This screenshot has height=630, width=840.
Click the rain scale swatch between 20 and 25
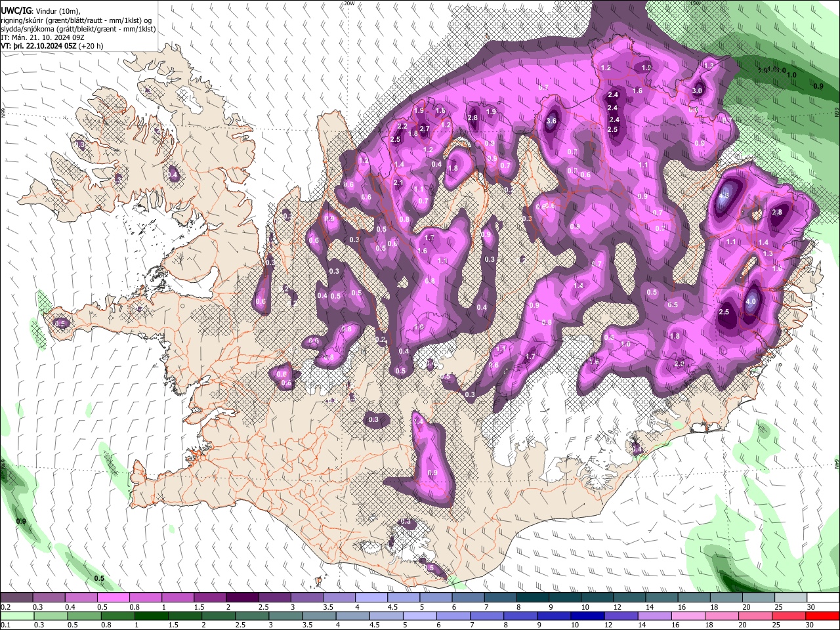coord(754,616)
